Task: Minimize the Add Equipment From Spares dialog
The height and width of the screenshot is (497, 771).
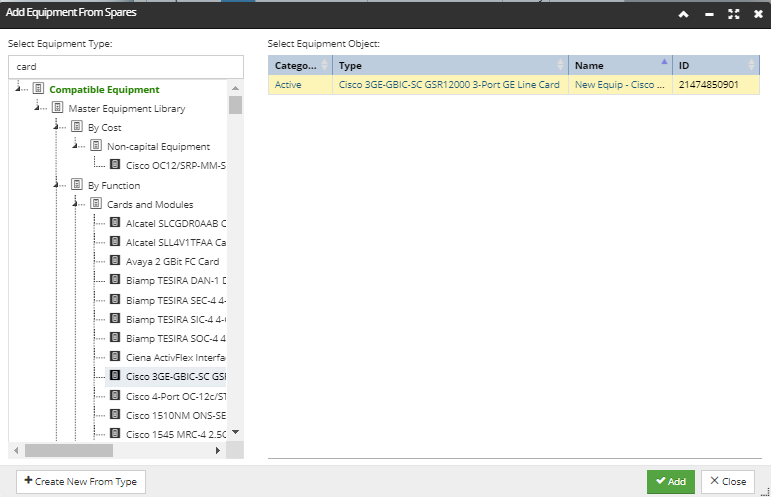Action: 709,15
